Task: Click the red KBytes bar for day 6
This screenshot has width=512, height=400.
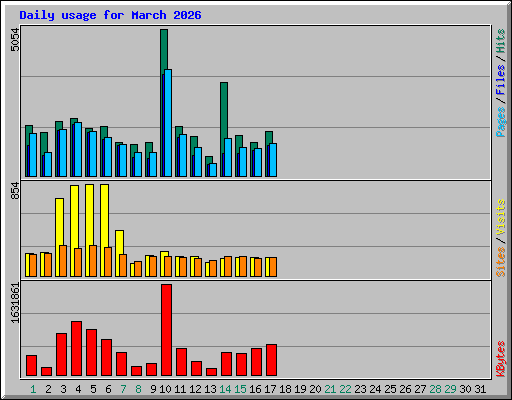Action: point(106,358)
